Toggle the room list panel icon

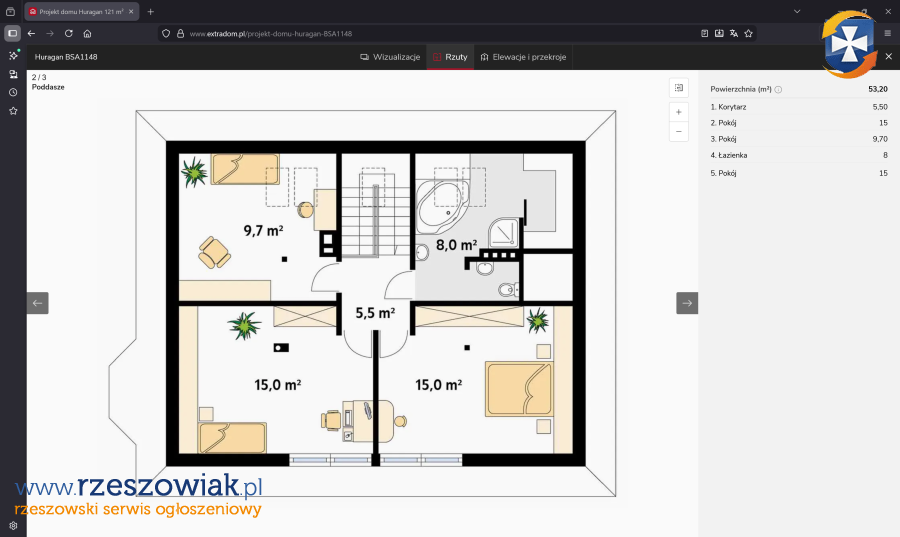click(x=679, y=88)
